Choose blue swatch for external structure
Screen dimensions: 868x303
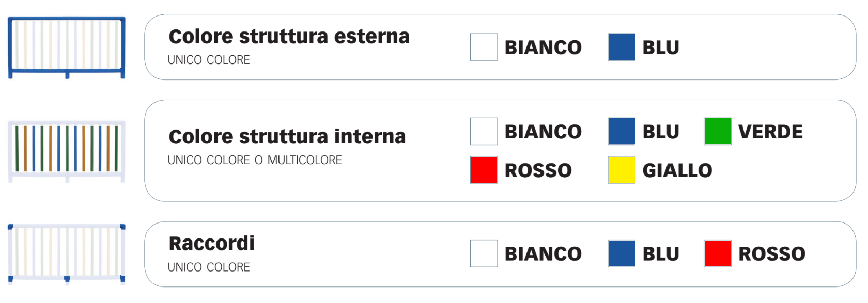coord(622,47)
